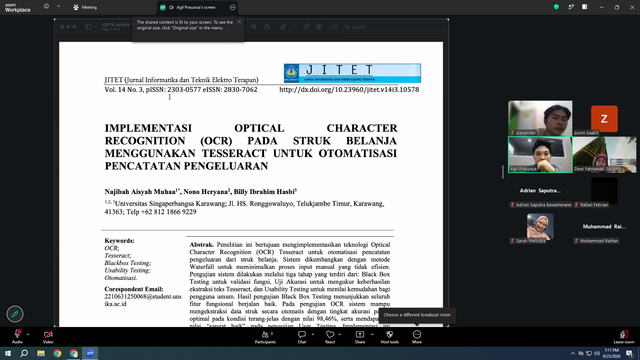640x360 pixels.
Task: Click the Keywords heading in the article
Action: [x=119, y=241]
